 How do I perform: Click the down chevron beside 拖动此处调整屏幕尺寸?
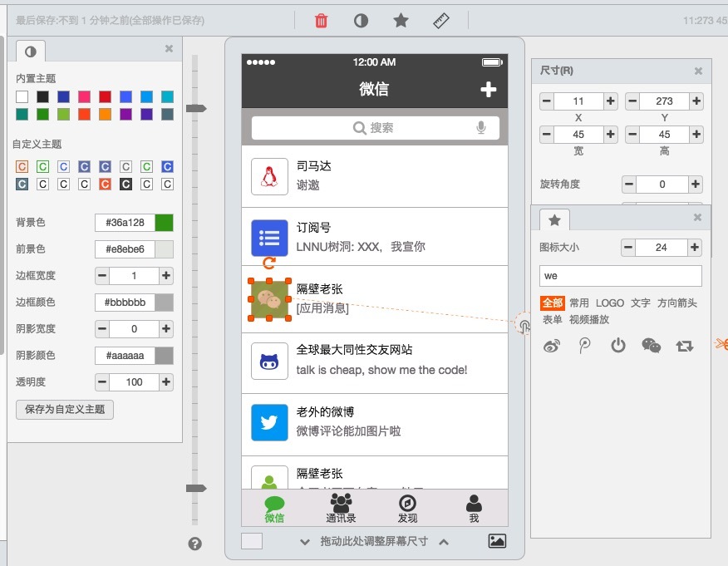[x=304, y=542]
